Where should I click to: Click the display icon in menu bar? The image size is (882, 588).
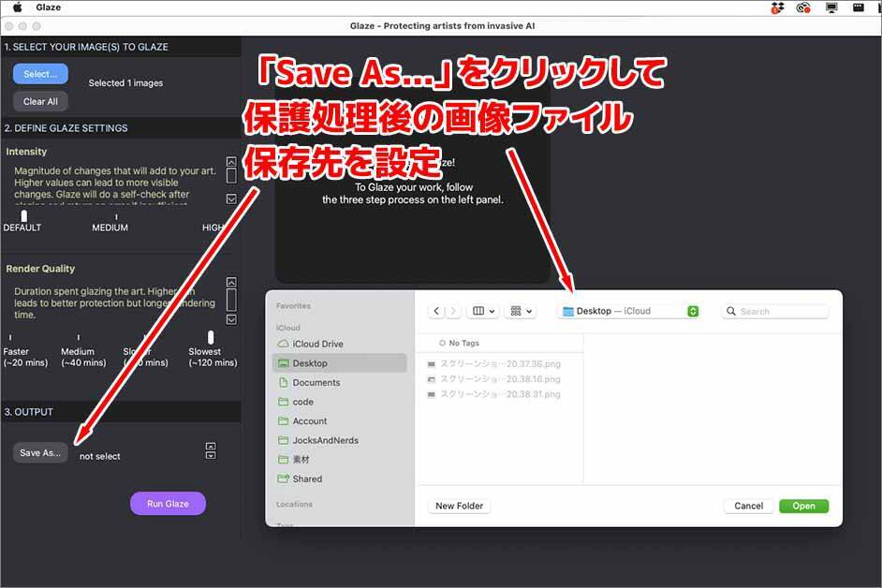click(x=831, y=7)
